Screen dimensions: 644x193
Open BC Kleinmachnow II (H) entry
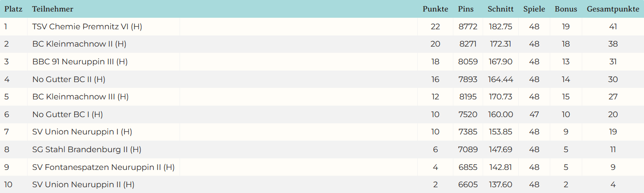pos(80,44)
